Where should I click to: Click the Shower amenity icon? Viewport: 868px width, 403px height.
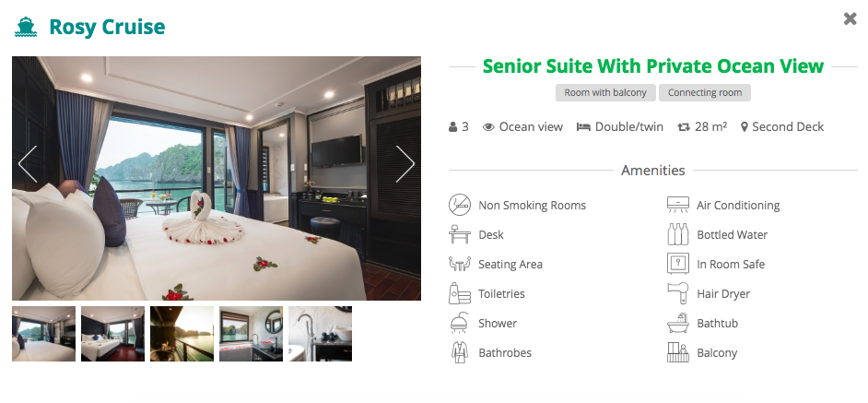[460, 323]
